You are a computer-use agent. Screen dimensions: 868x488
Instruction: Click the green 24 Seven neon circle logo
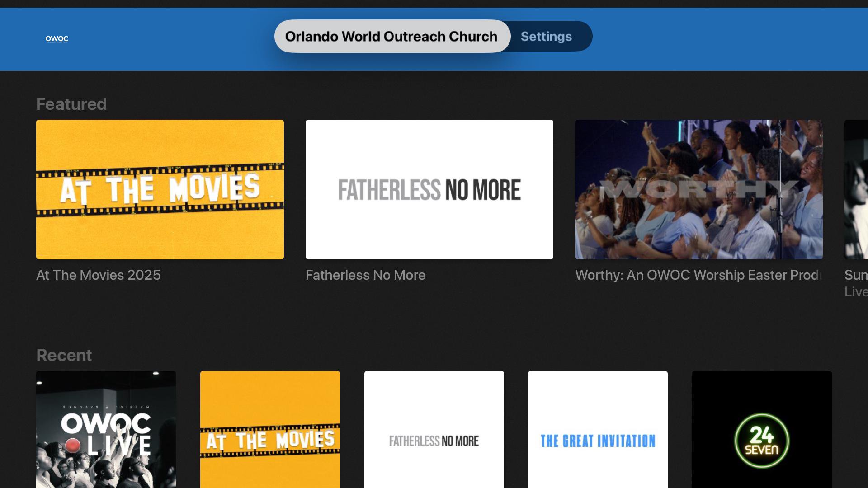pos(762,441)
